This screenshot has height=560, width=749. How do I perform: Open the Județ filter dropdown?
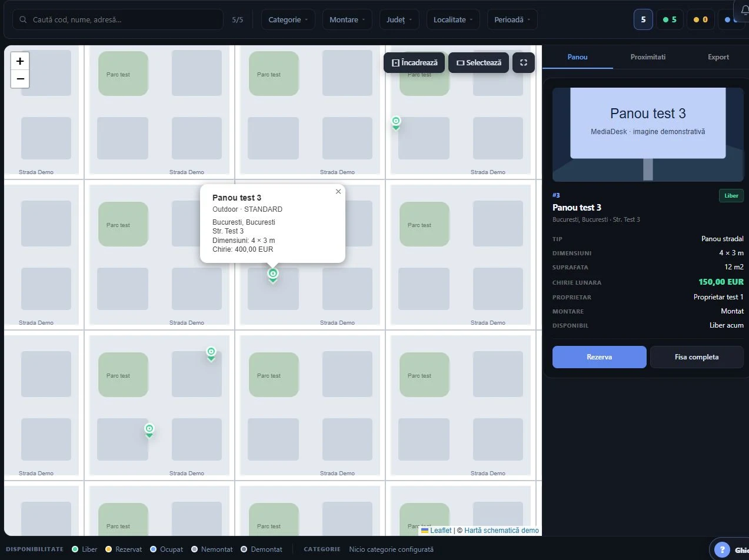[400, 19]
